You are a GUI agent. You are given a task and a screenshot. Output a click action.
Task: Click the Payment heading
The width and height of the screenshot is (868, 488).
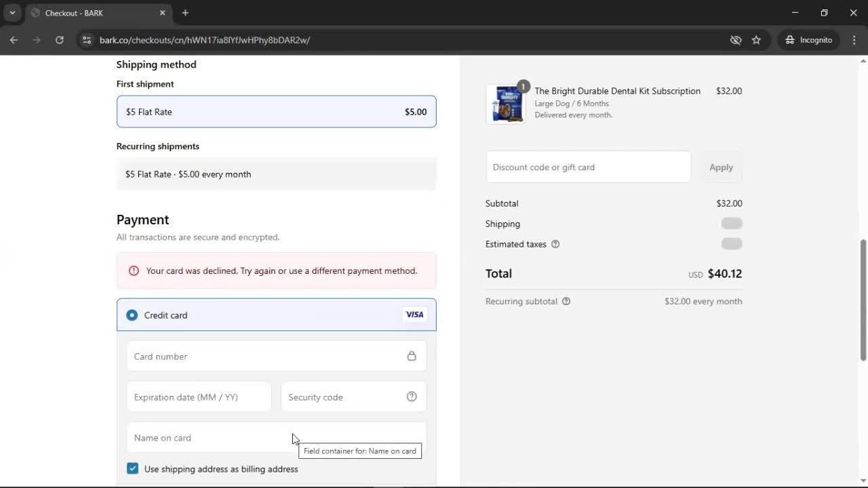(x=142, y=220)
